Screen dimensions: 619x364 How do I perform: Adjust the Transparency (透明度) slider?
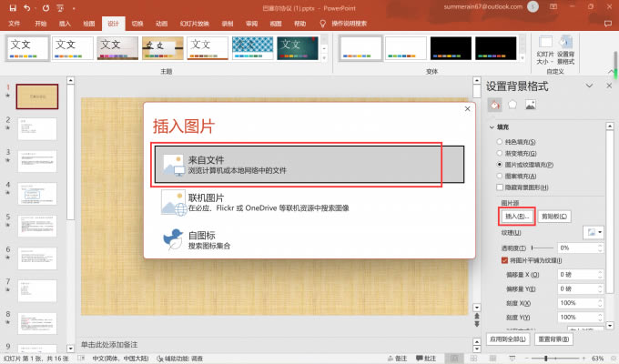[533, 248]
